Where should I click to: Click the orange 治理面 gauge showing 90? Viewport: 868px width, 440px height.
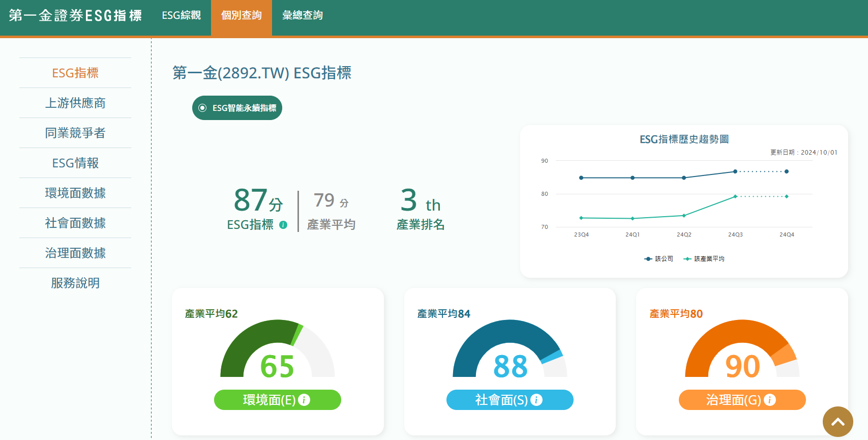tap(742, 350)
